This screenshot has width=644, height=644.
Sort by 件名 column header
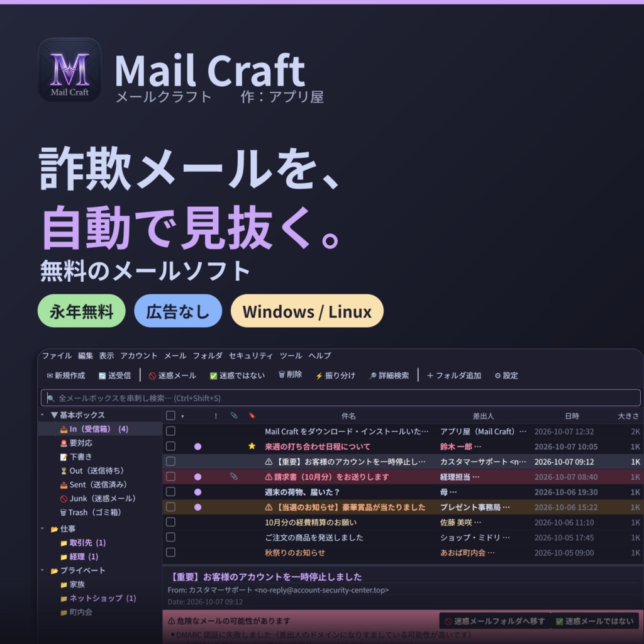coord(348,416)
